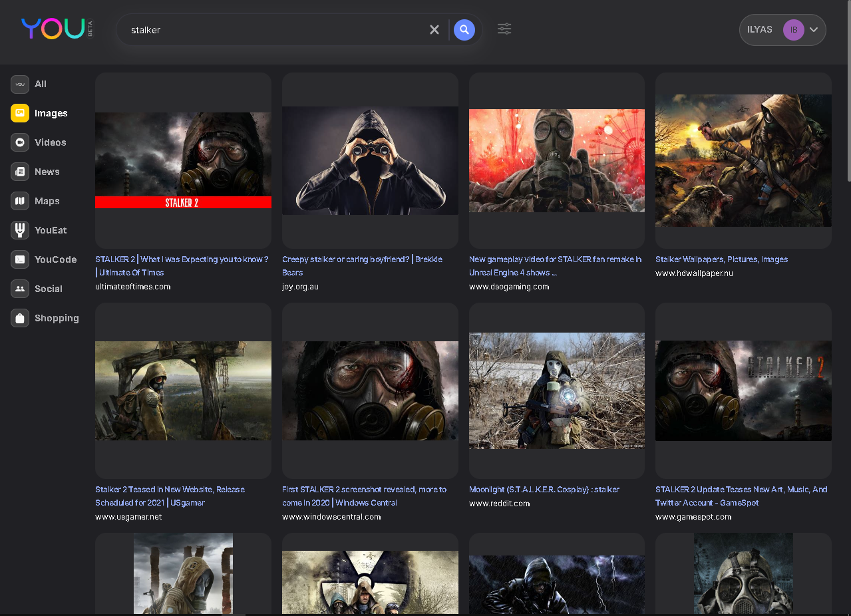
Task: Clear the search query with X icon
Action: (434, 30)
